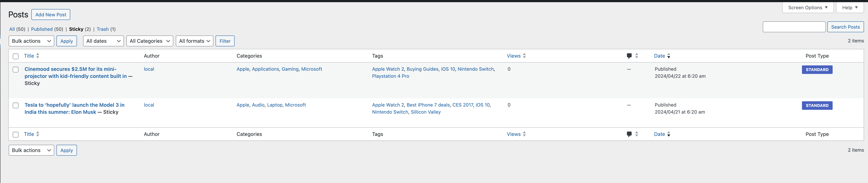Click footer Date sort arrow
This screenshot has height=183, width=868.
pyautogui.click(x=669, y=134)
